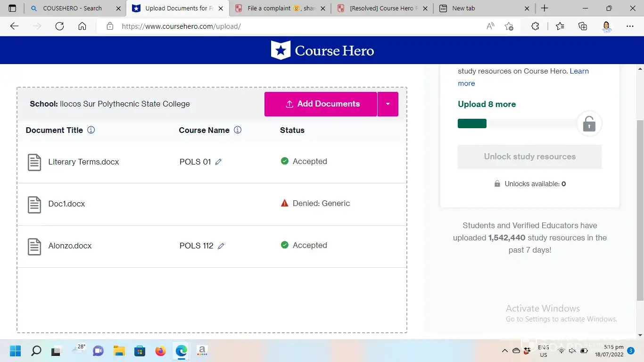This screenshot has height=362, width=644.
Task: Open File Explorer from the taskbar
Action: (x=119, y=351)
